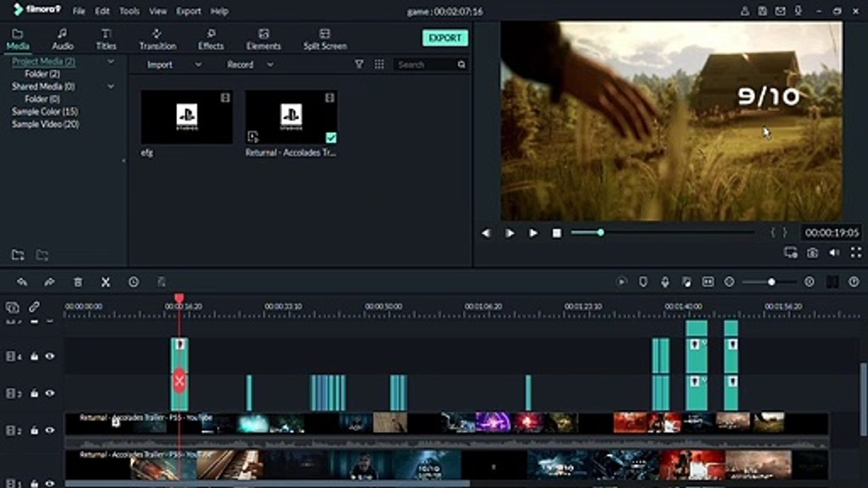This screenshot has width=868, height=488.
Task: Switch to the Elements tab
Action: pos(264,39)
